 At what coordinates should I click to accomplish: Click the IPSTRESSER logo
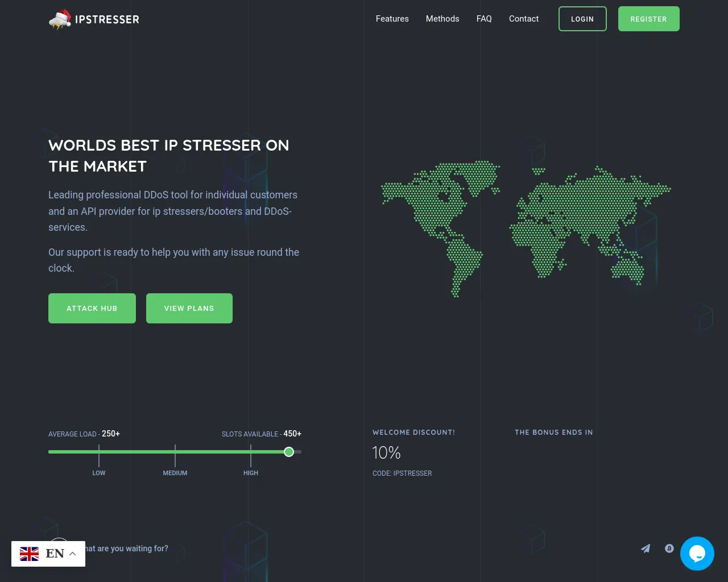(94, 19)
